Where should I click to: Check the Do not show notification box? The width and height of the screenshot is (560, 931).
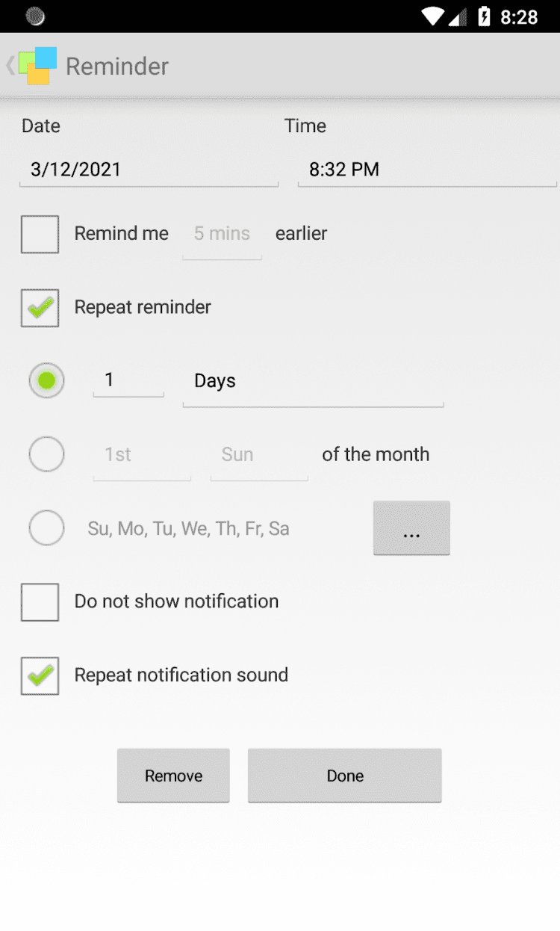pos(40,602)
